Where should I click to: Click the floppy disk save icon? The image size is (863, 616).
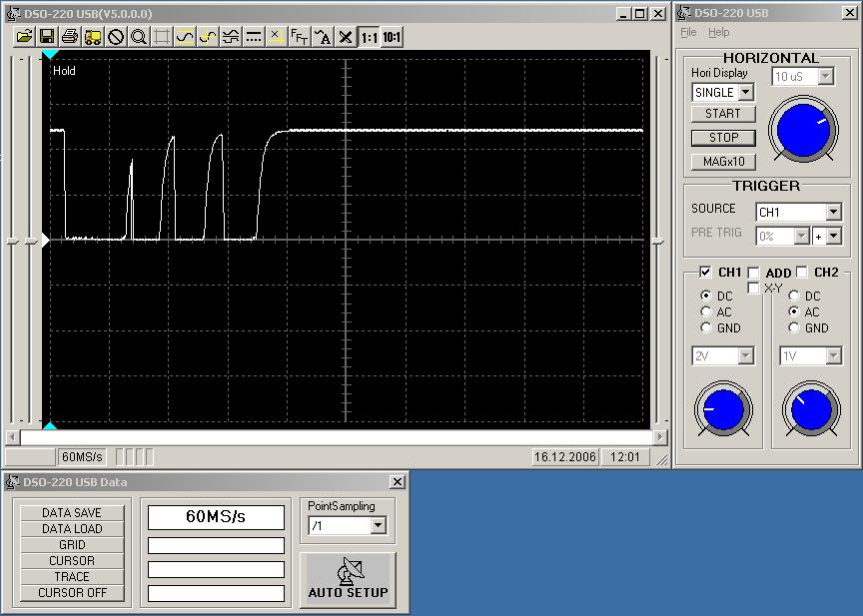47,37
